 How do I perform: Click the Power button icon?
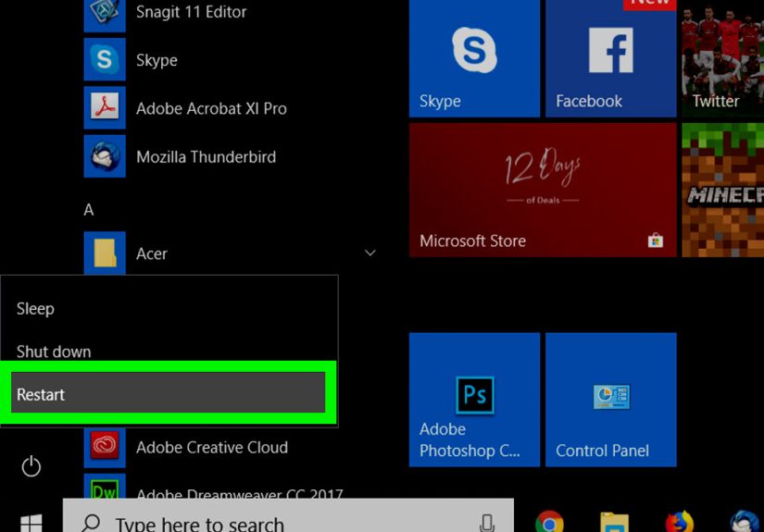tap(31, 465)
